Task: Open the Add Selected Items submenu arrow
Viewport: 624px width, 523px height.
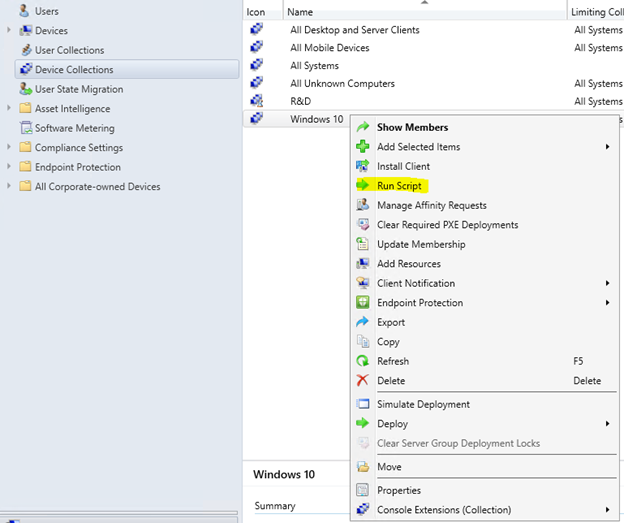Action: [x=607, y=147]
